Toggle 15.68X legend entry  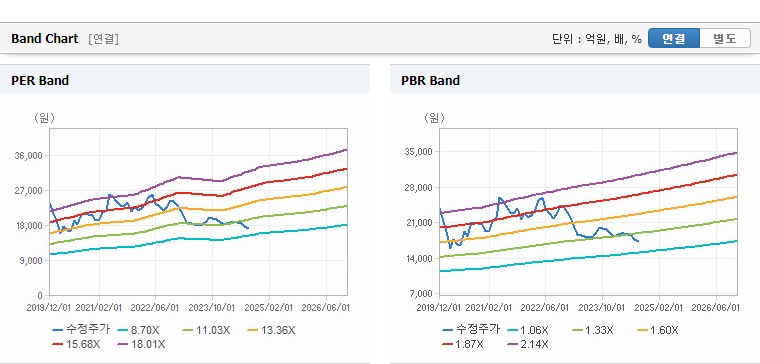click(77, 345)
